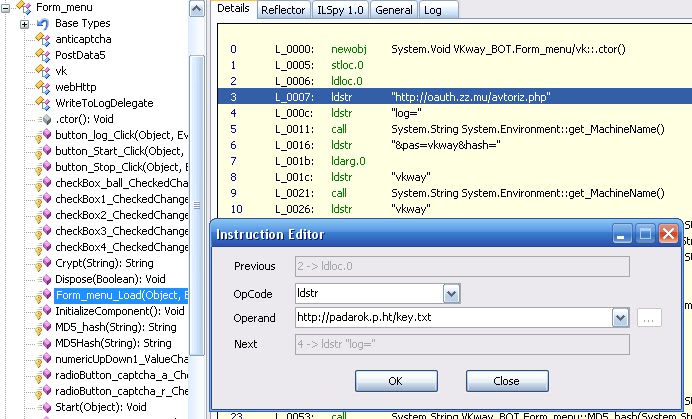Select the "vkway" row at L_001c
Screen dimensions: 692x419
(x=455, y=177)
